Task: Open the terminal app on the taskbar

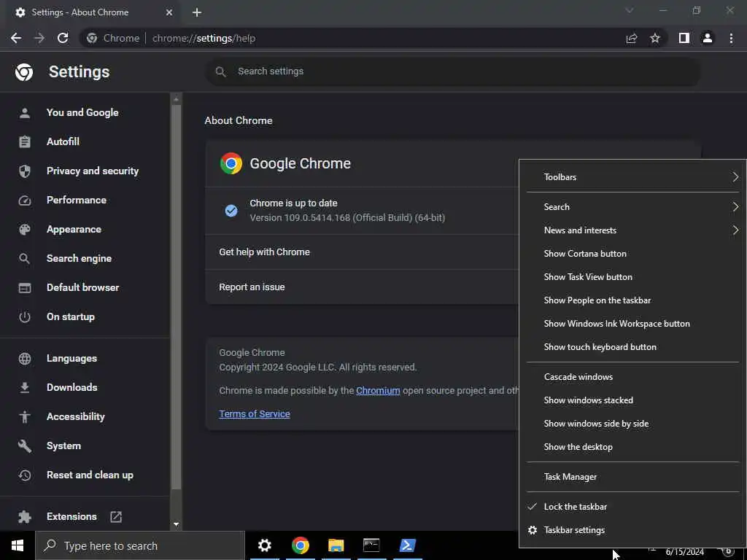Action: click(x=371, y=545)
